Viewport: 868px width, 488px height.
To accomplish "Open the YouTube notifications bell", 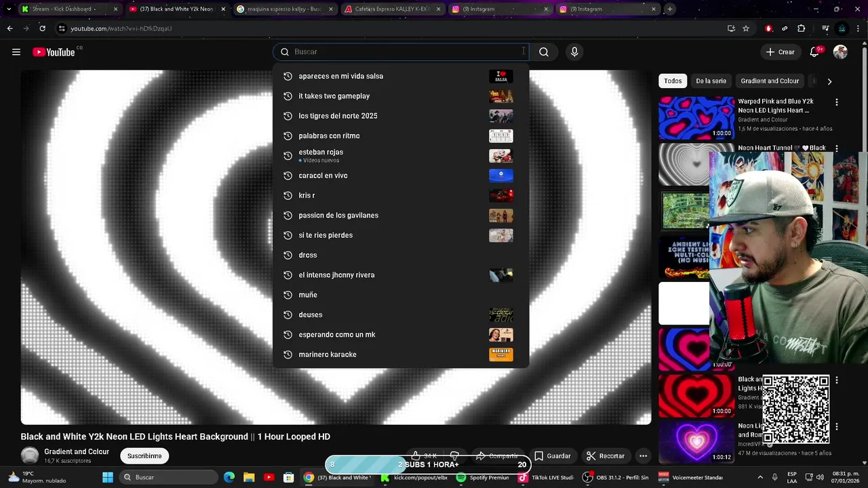I will click(x=814, y=52).
